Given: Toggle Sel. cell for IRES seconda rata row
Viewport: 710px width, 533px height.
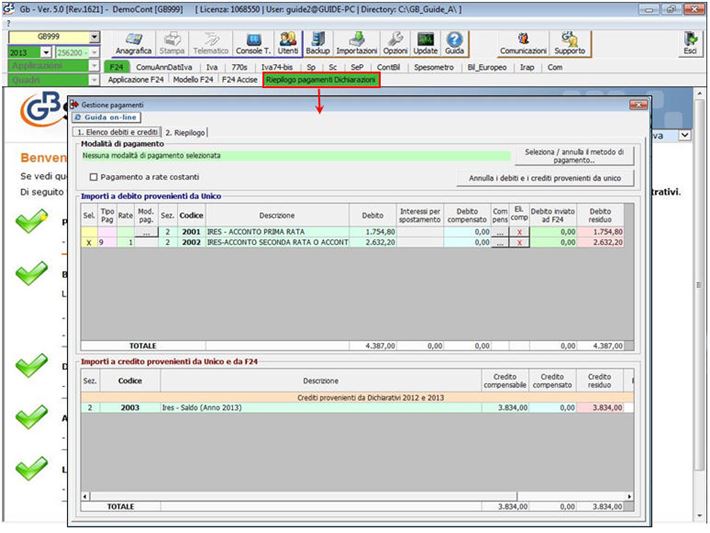Looking at the screenshot, I should click(x=89, y=243).
